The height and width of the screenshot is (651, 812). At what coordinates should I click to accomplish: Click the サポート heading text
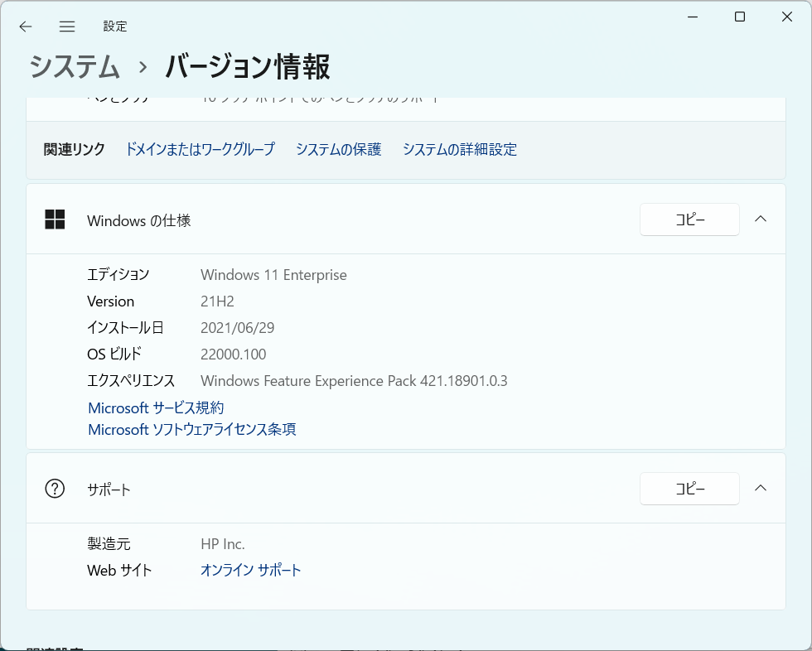tap(109, 489)
